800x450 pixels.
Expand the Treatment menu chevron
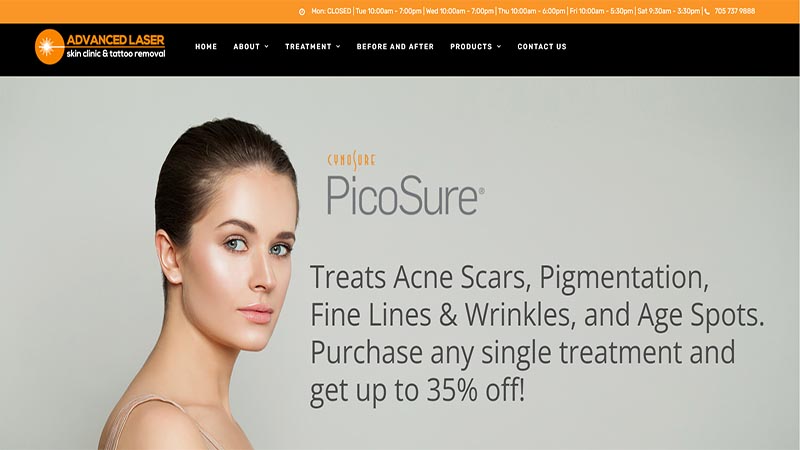(x=338, y=46)
